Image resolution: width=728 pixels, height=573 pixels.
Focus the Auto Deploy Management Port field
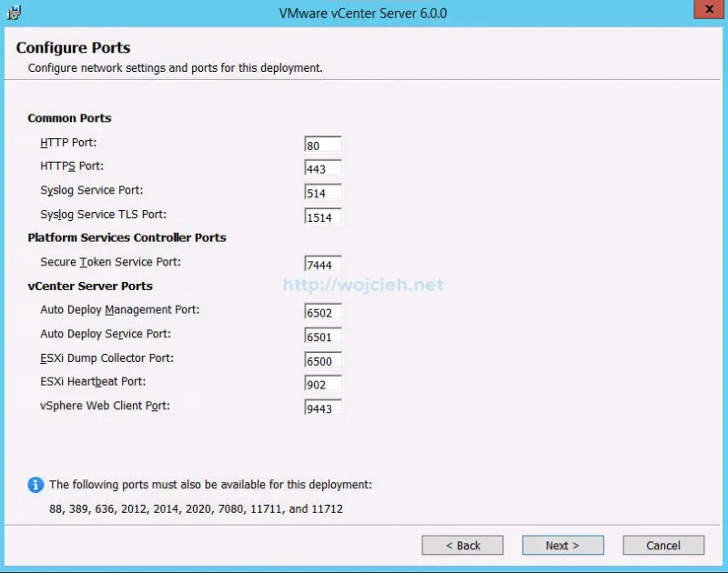(323, 311)
